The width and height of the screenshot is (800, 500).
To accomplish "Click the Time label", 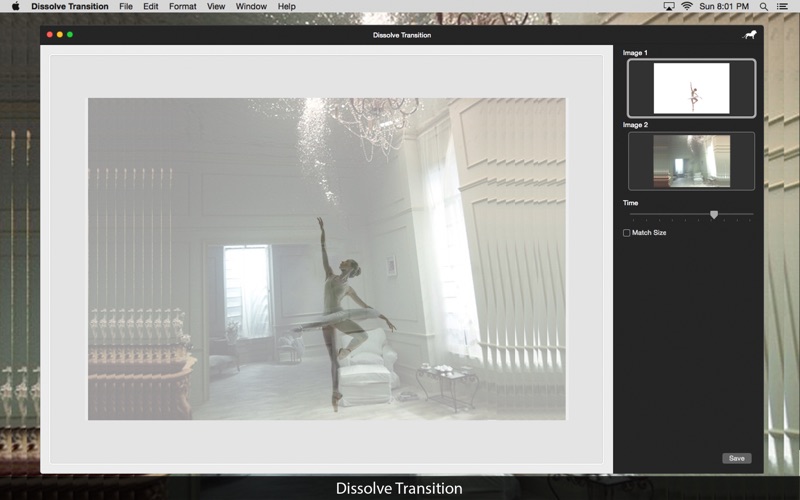I will pos(630,203).
